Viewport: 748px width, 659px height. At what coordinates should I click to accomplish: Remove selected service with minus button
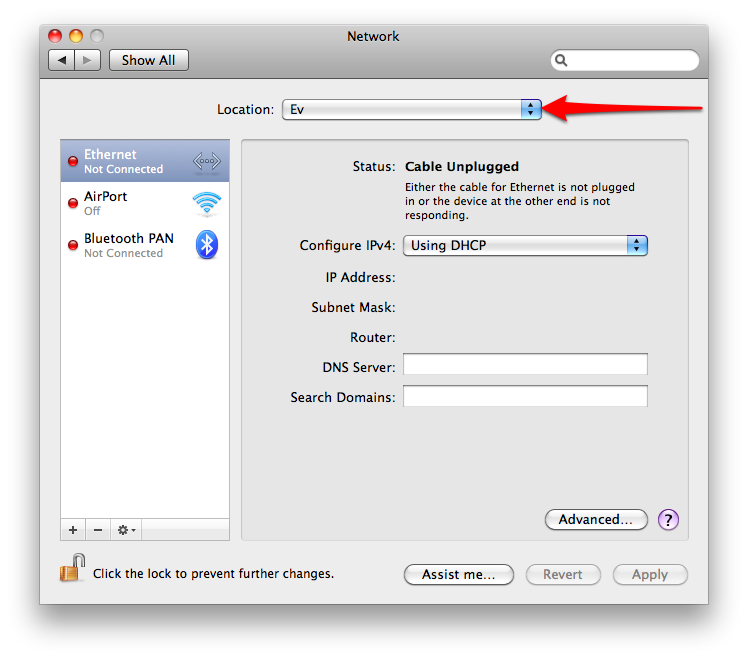pyautogui.click(x=97, y=530)
